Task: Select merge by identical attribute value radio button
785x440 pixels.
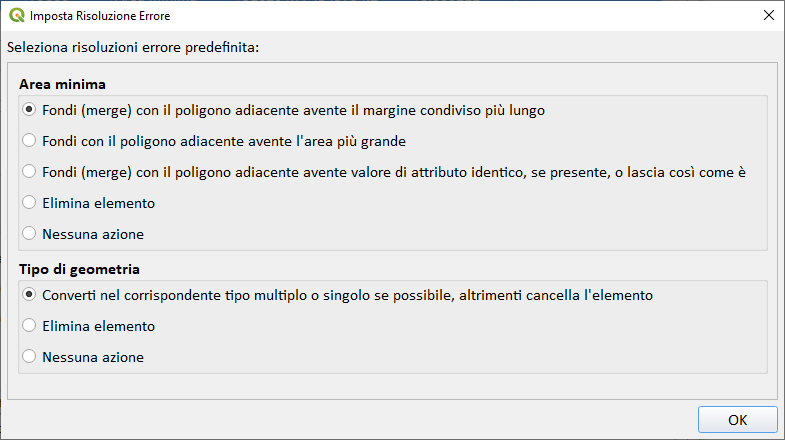Action: [x=29, y=171]
